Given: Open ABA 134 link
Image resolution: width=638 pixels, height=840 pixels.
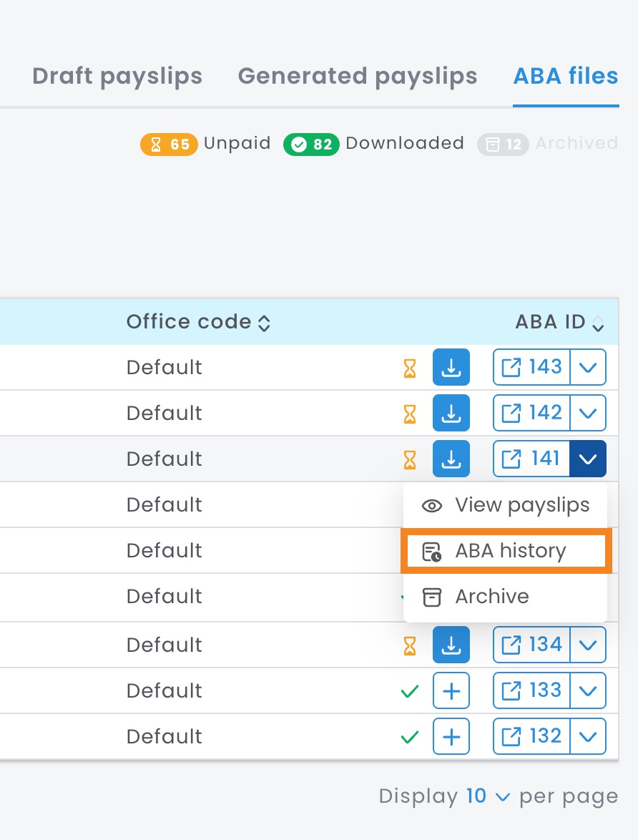Looking at the screenshot, I should pos(531,645).
